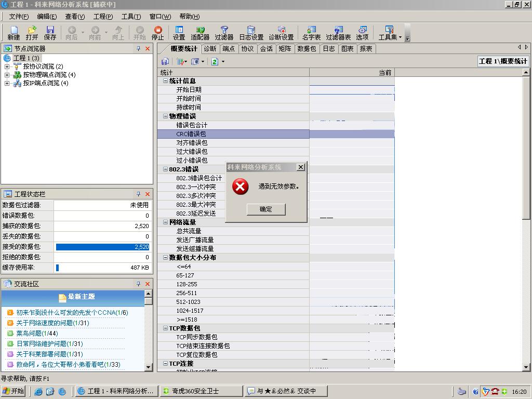Click the 选项 (Options) toolbar icon
Viewport: 532px width, 399px height.
pyautogui.click(x=362, y=32)
